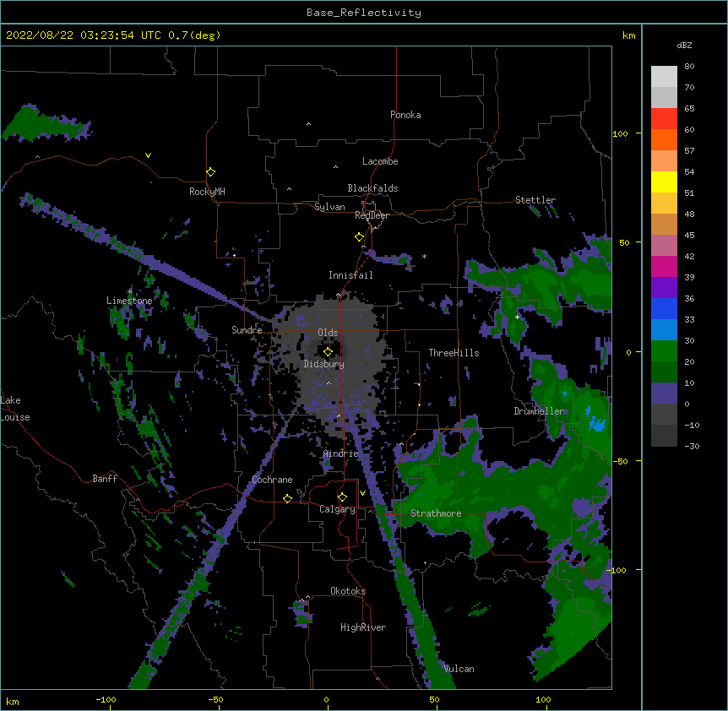
Task: Click the Base_Reflectivity title text
Action: (x=364, y=13)
